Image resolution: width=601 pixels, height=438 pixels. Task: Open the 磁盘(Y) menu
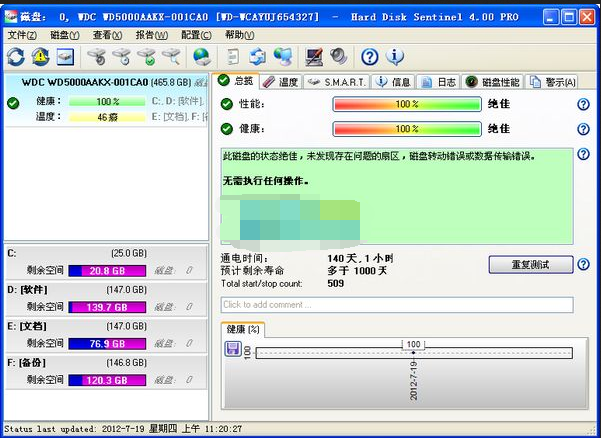(65, 35)
